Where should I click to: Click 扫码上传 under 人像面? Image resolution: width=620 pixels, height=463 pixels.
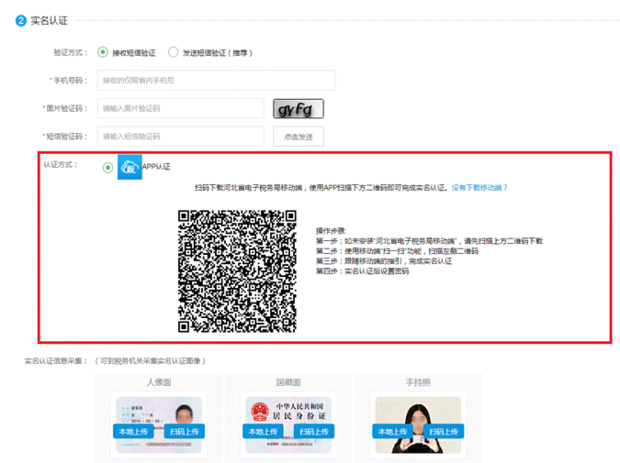(x=184, y=431)
